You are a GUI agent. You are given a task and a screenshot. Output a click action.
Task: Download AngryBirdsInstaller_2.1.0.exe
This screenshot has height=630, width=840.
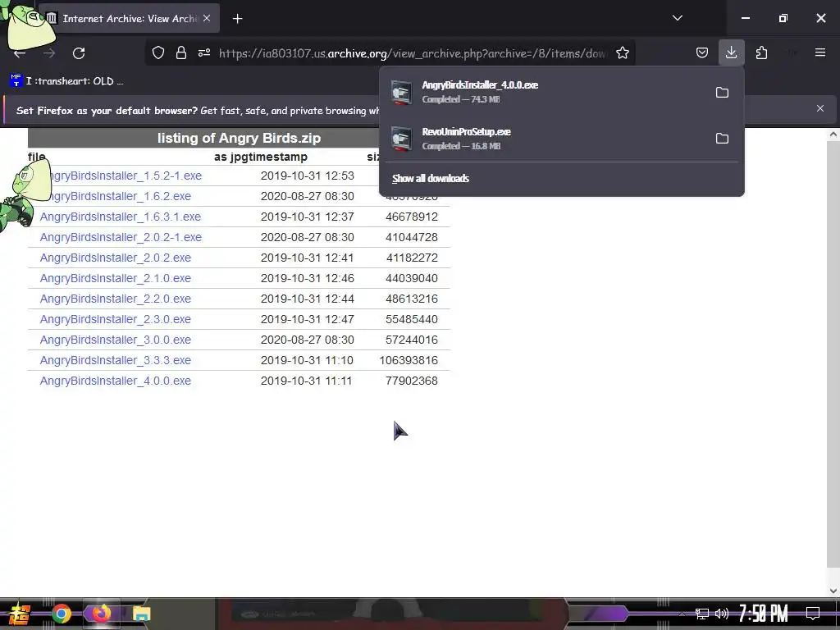click(115, 278)
